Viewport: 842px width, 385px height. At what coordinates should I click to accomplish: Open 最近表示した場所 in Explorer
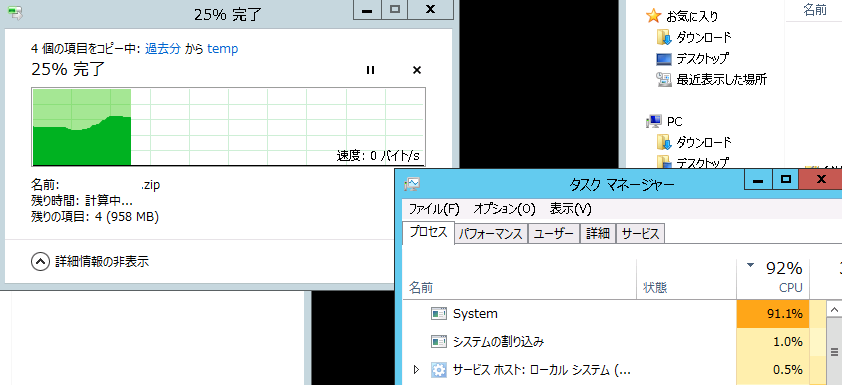[721, 80]
